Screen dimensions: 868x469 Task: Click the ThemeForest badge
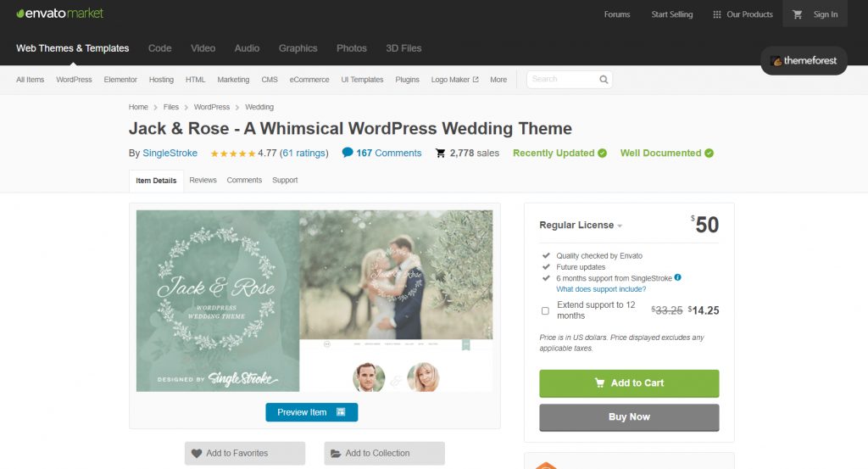pyautogui.click(x=804, y=60)
